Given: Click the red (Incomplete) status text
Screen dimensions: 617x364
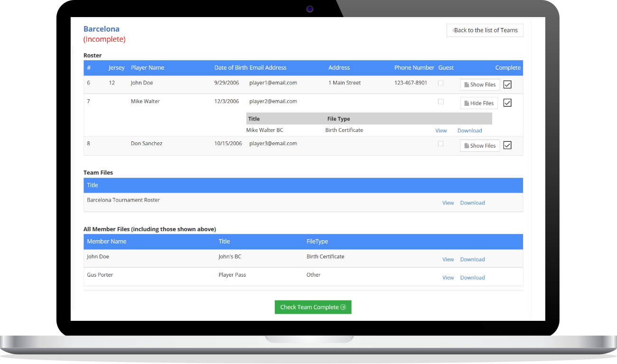Looking at the screenshot, I should coord(104,39).
